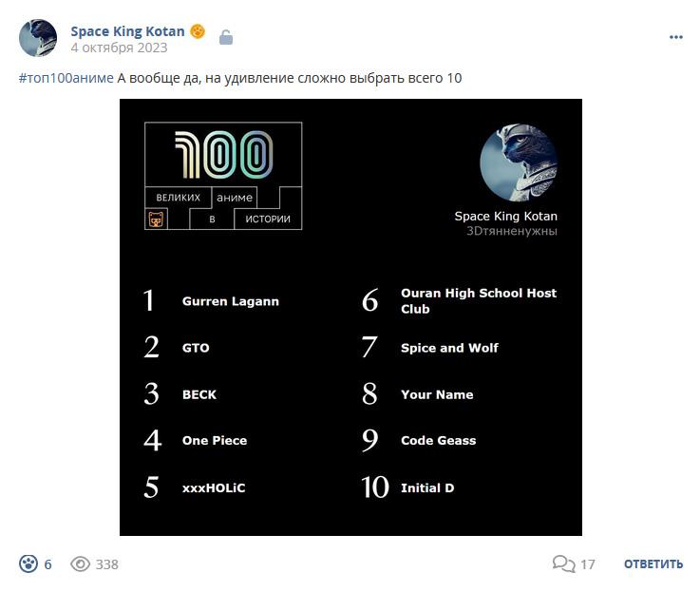The image size is (700, 592).
Task: Click the views count 338
Action: click(106, 564)
